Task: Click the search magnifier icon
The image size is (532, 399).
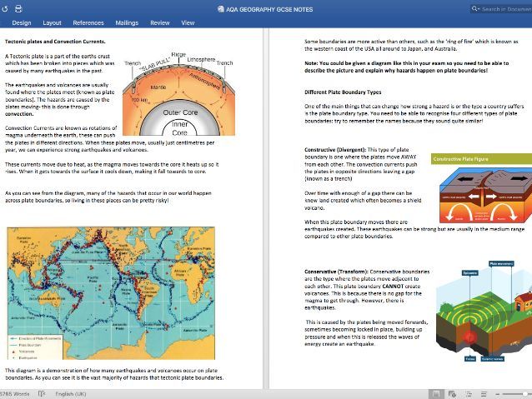Action: (x=474, y=9)
